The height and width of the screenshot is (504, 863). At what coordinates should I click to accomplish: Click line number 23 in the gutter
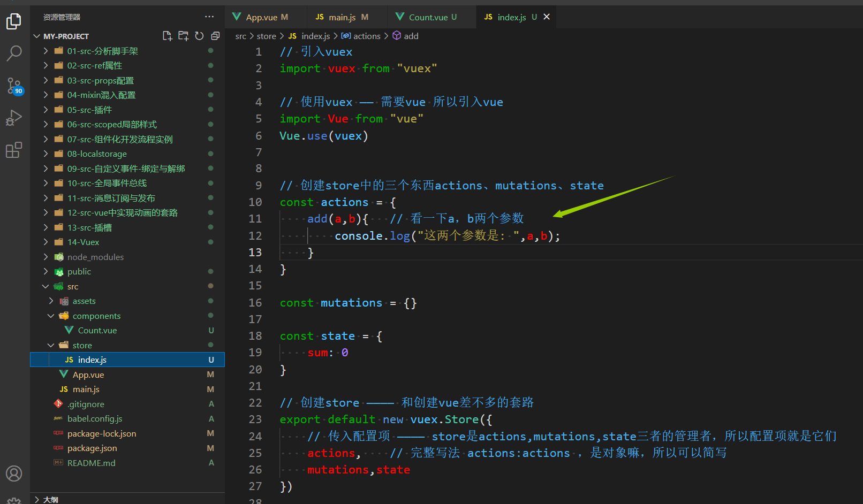(255, 419)
